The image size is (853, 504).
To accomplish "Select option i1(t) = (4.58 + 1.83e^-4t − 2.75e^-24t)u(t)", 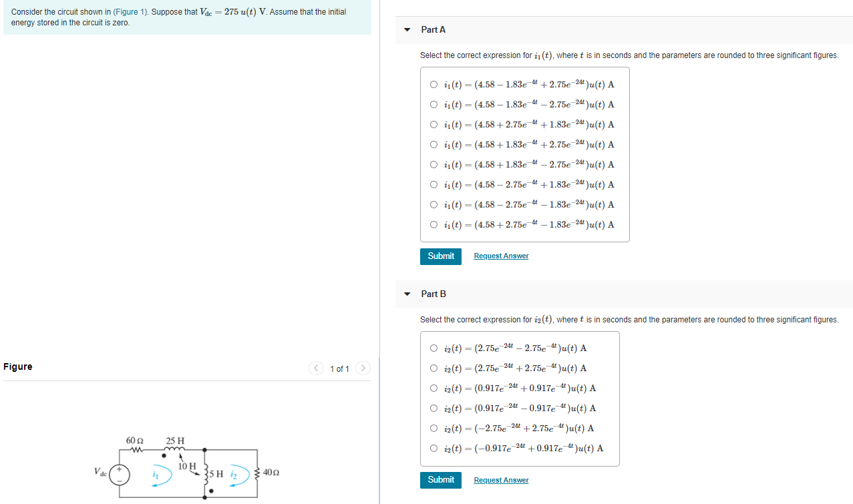I will [x=434, y=165].
